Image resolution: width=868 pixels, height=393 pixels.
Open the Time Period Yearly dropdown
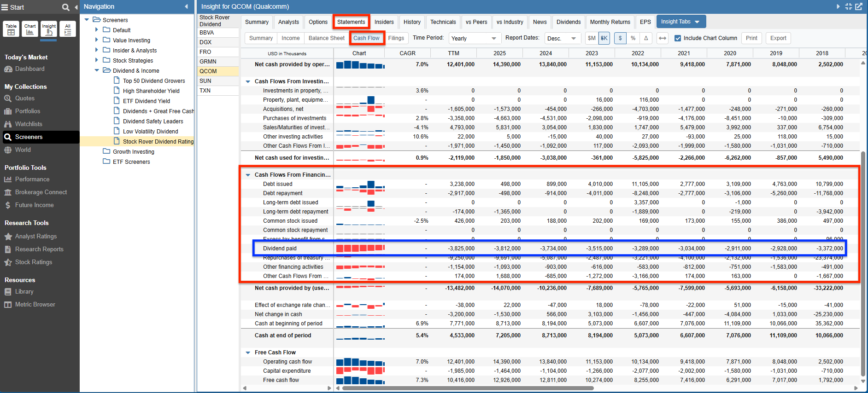pos(475,38)
